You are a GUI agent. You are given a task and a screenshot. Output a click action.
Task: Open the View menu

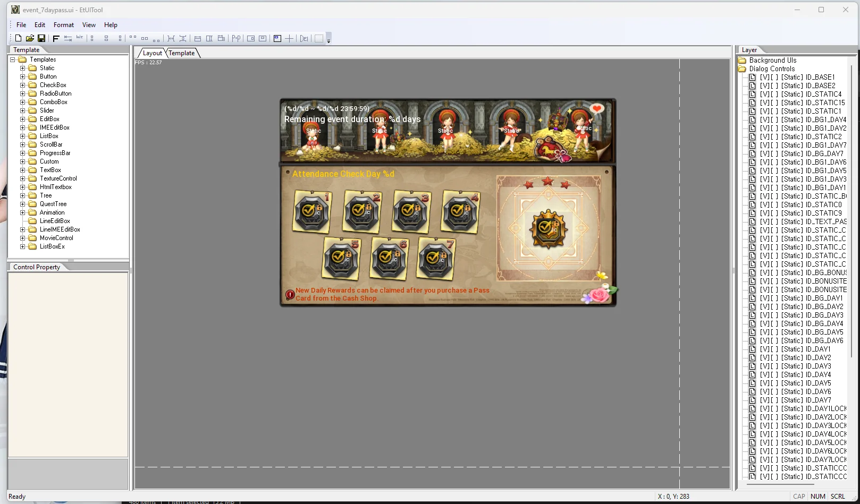89,25
